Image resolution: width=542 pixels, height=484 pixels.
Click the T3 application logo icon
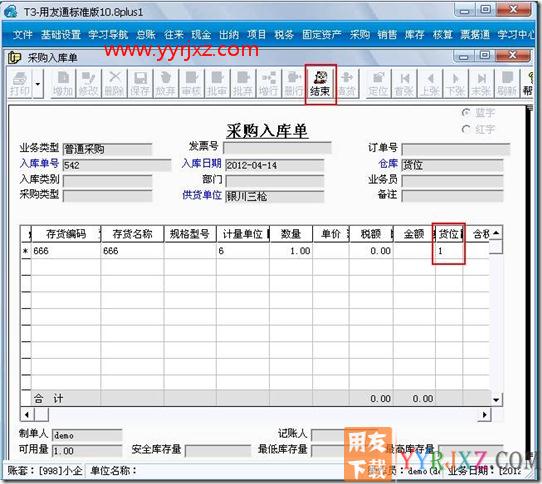click(x=11, y=12)
